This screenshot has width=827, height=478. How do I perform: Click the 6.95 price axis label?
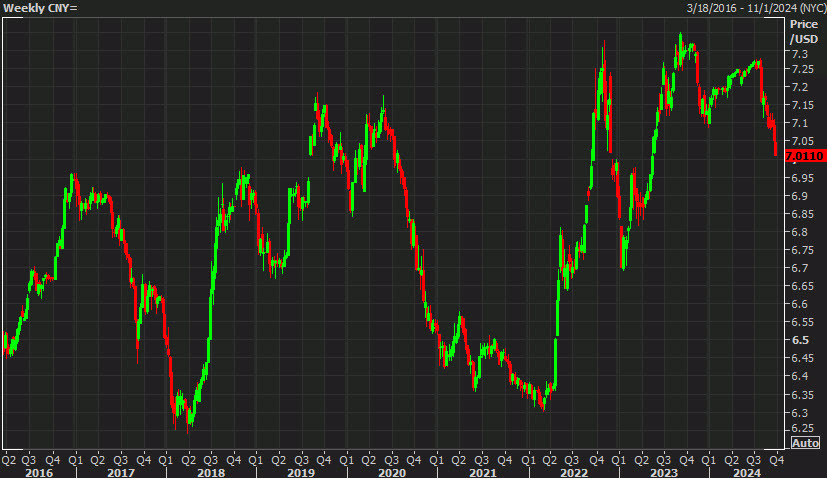coord(802,178)
